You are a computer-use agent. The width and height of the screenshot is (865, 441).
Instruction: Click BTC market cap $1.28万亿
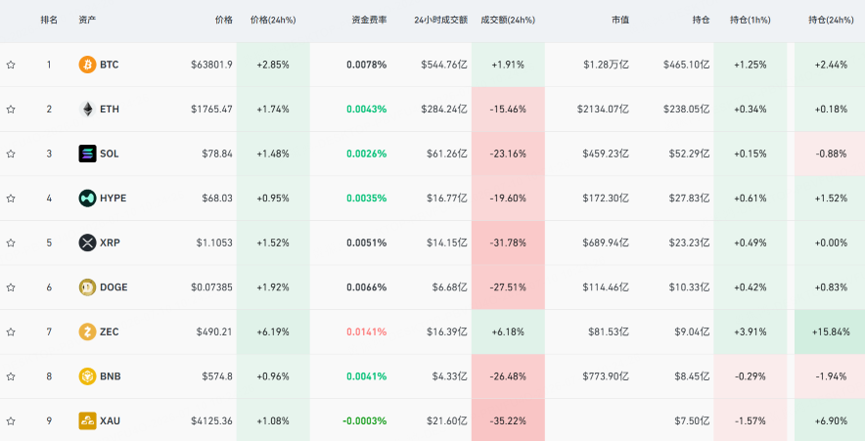click(x=606, y=65)
